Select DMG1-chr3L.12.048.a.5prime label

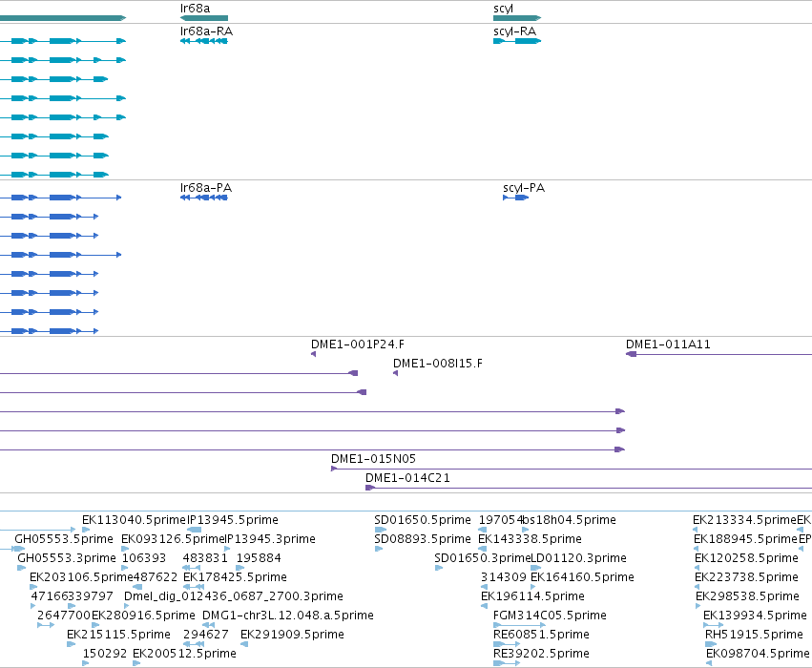tap(288, 616)
